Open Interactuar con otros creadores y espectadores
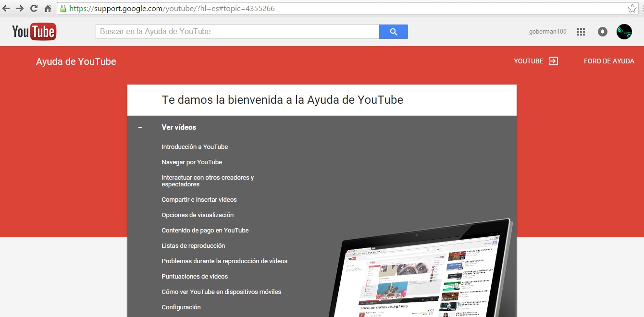Viewport: 644px width, 317px height. point(208,181)
